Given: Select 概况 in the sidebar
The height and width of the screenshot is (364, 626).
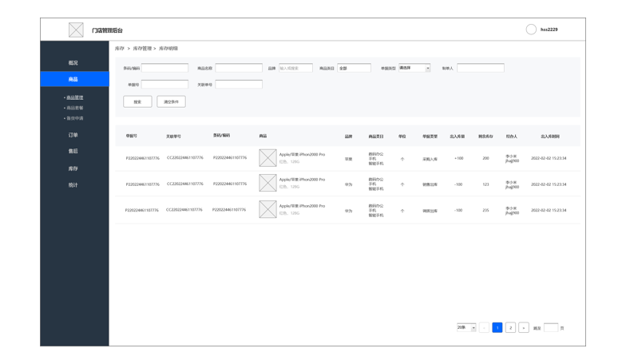Looking at the screenshot, I should pos(73,62).
